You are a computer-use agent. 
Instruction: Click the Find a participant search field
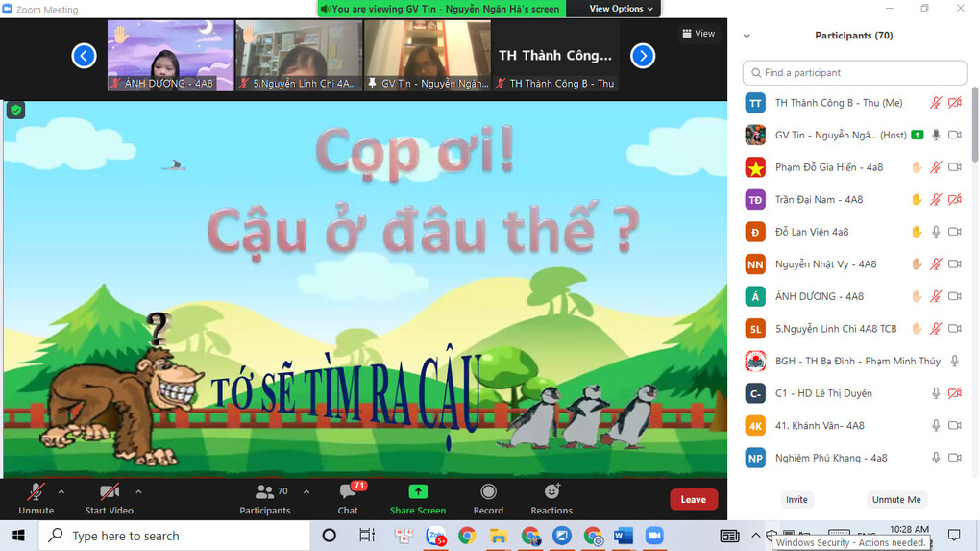click(x=854, y=73)
